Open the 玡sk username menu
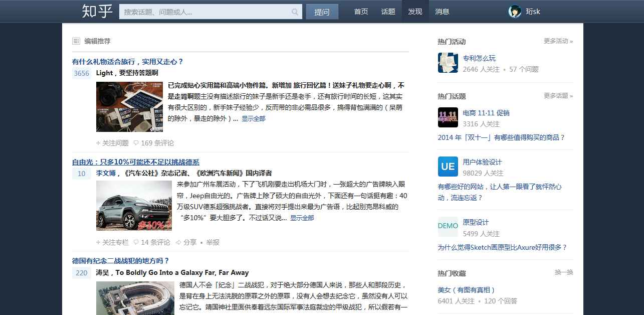This screenshot has height=315, width=644. coord(533,12)
